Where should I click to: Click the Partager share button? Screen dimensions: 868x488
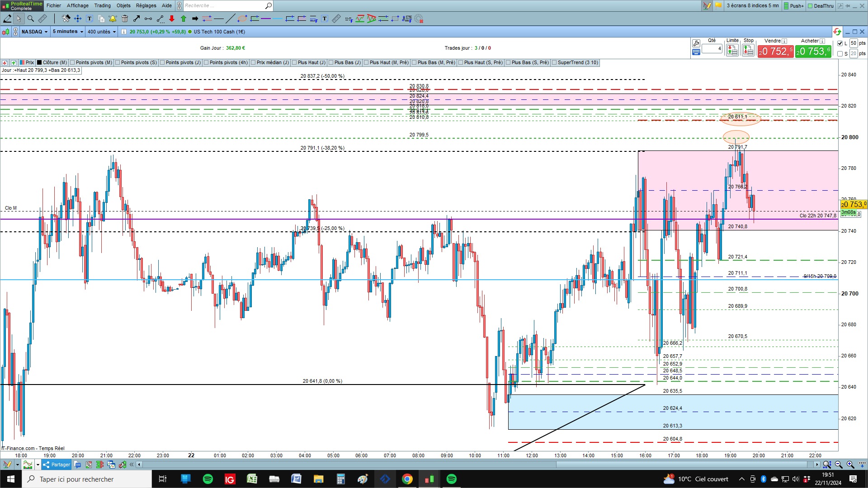tap(57, 465)
